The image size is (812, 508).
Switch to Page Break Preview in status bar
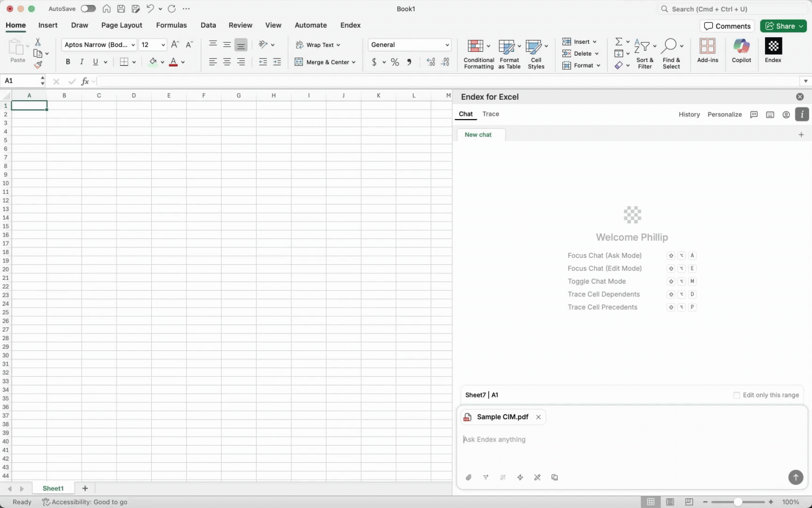tap(689, 502)
